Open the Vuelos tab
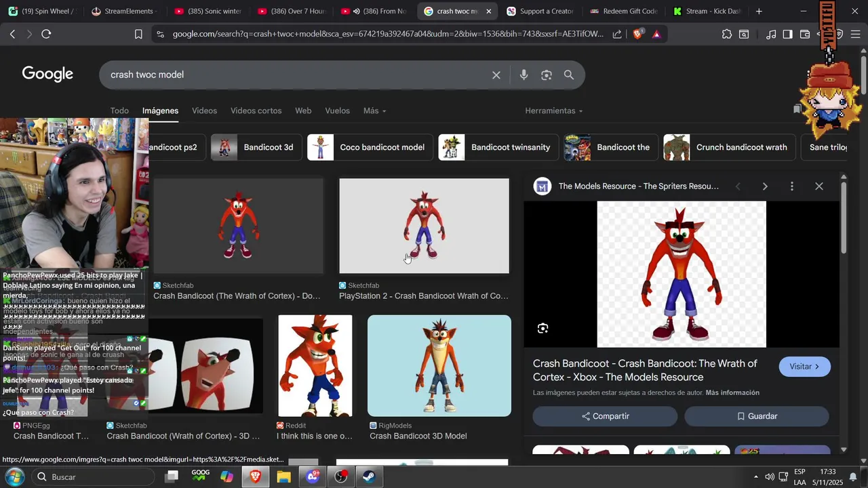 [x=337, y=110]
